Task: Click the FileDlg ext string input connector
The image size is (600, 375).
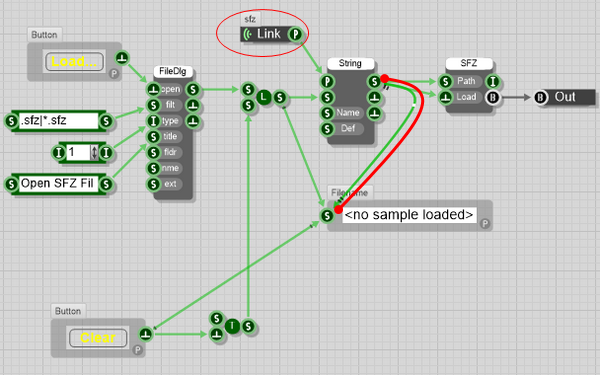Action: pos(153,184)
